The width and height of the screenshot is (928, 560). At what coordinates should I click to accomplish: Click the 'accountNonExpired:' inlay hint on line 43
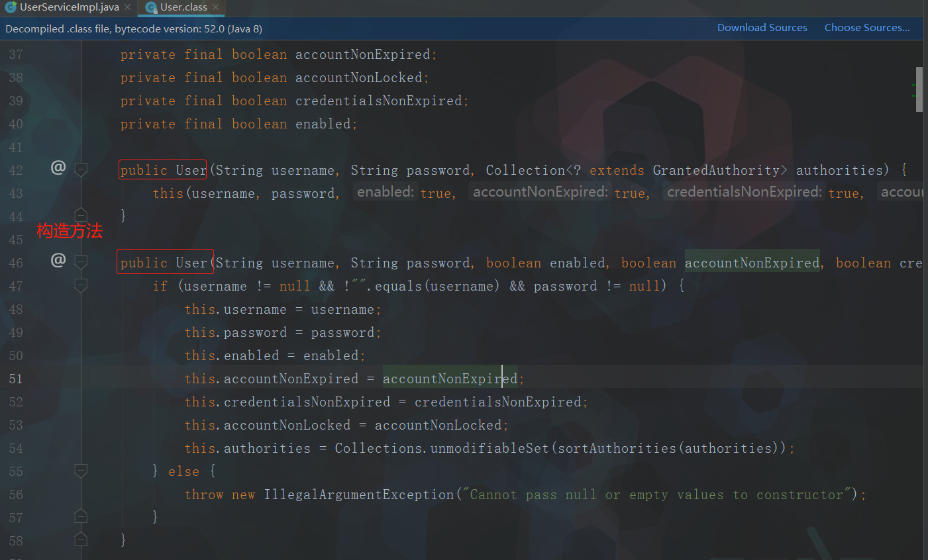[x=541, y=192]
